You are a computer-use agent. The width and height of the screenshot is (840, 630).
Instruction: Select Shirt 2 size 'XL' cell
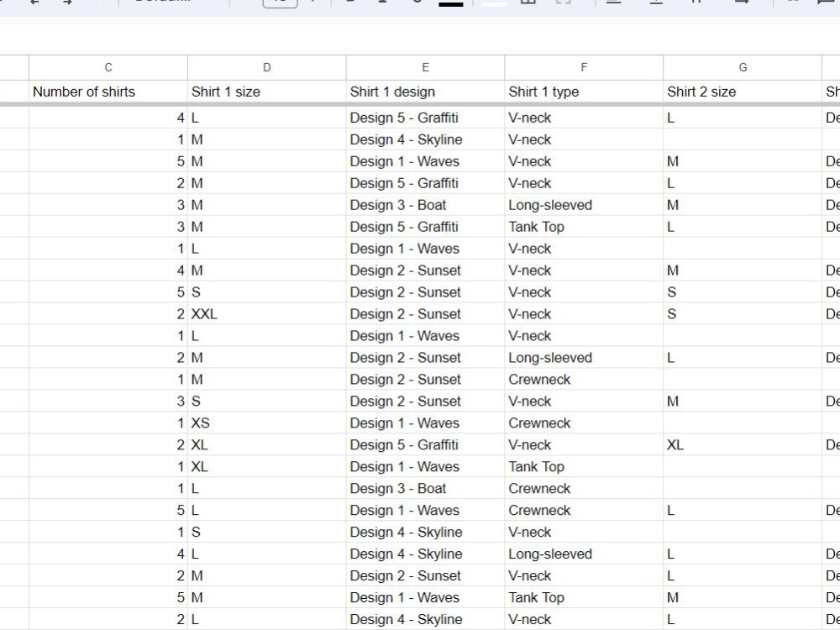point(743,444)
